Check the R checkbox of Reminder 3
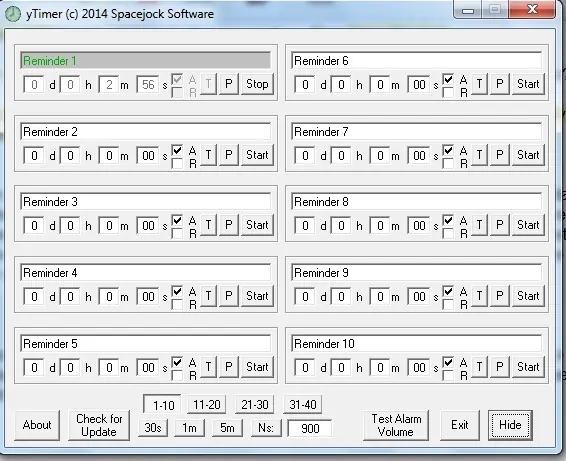Image resolution: width=566 pixels, height=461 pixels. (177, 234)
